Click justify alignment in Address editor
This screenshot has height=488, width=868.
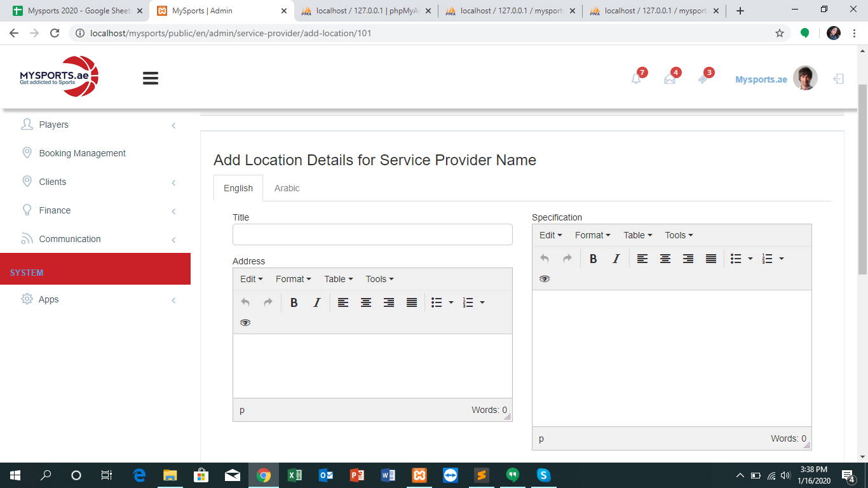(x=412, y=303)
